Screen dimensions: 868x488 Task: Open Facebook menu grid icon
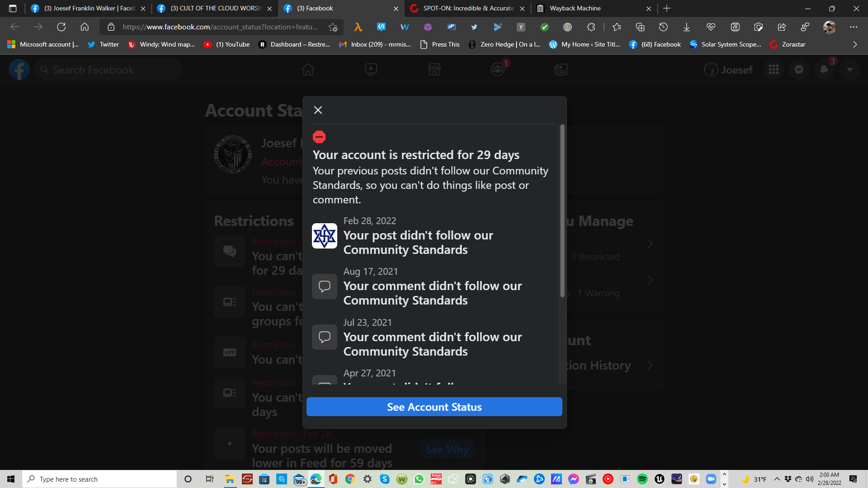click(774, 70)
